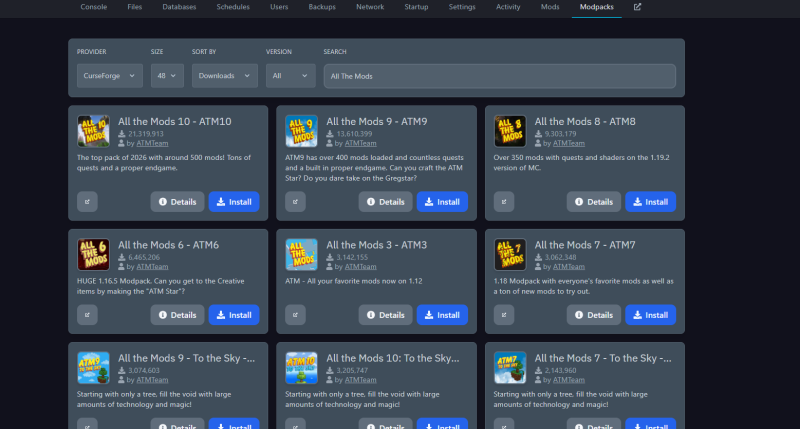This screenshot has width=800, height=429.
Task: Open ATMTeam author link on ATM9 card
Action: tap(360, 143)
